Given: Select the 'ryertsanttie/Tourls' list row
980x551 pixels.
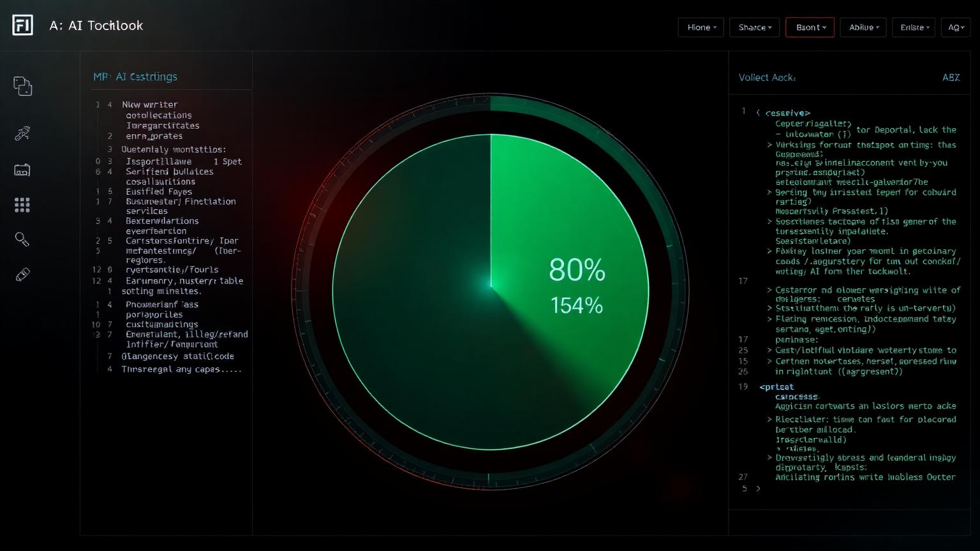Looking at the screenshot, I should 172,270.
